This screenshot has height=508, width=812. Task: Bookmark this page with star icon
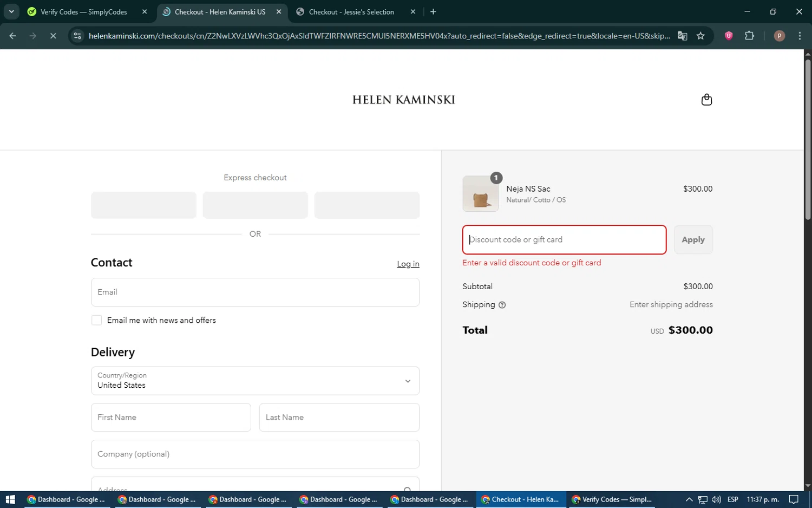(700, 36)
